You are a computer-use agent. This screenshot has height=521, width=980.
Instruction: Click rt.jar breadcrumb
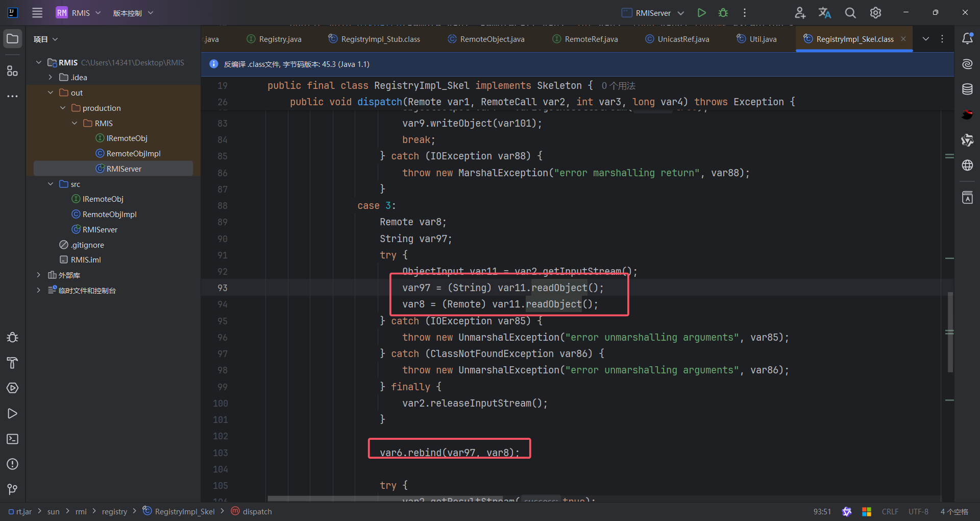(x=20, y=512)
